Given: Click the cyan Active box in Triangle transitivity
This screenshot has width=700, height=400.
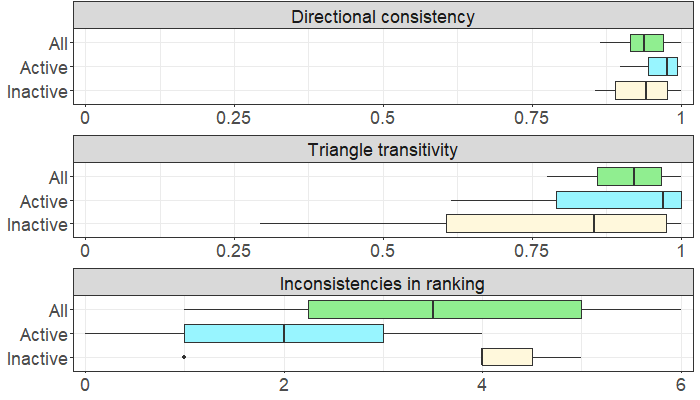Looking at the screenshot, I should [x=618, y=200].
